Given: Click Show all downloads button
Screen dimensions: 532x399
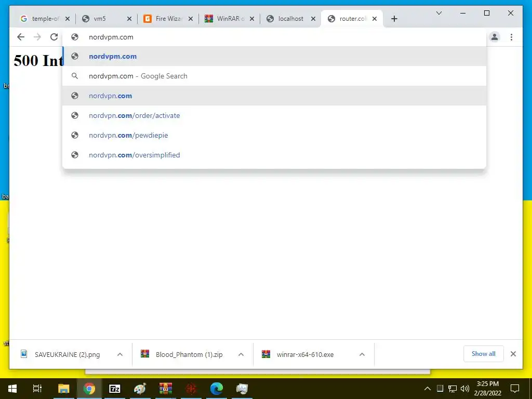Looking at the screenshot, I should click(484, 353).
